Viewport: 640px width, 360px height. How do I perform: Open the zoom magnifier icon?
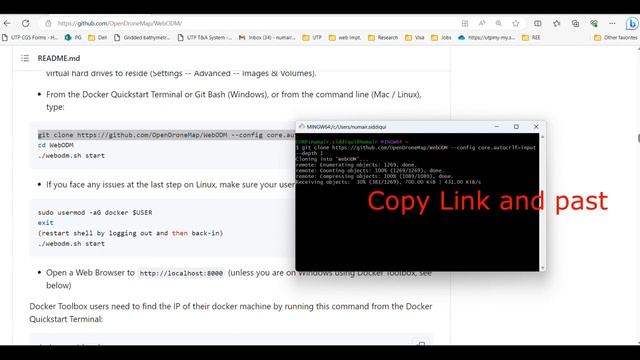point(499,23)
